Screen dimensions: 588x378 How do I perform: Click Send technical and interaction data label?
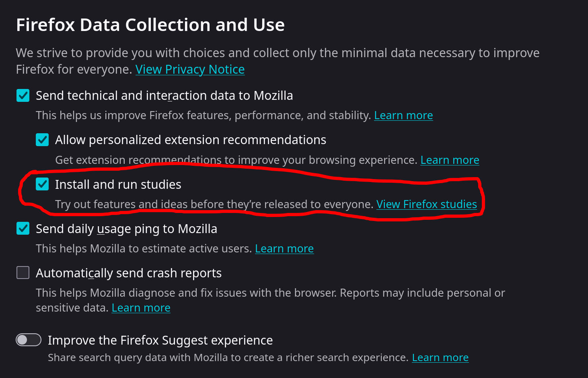click(164, 95)
